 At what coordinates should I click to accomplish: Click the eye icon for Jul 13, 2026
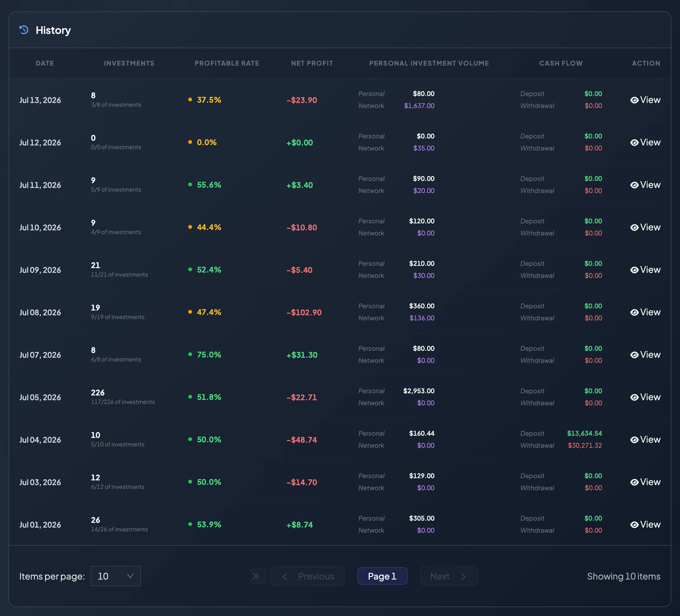[x=634, y=100]
